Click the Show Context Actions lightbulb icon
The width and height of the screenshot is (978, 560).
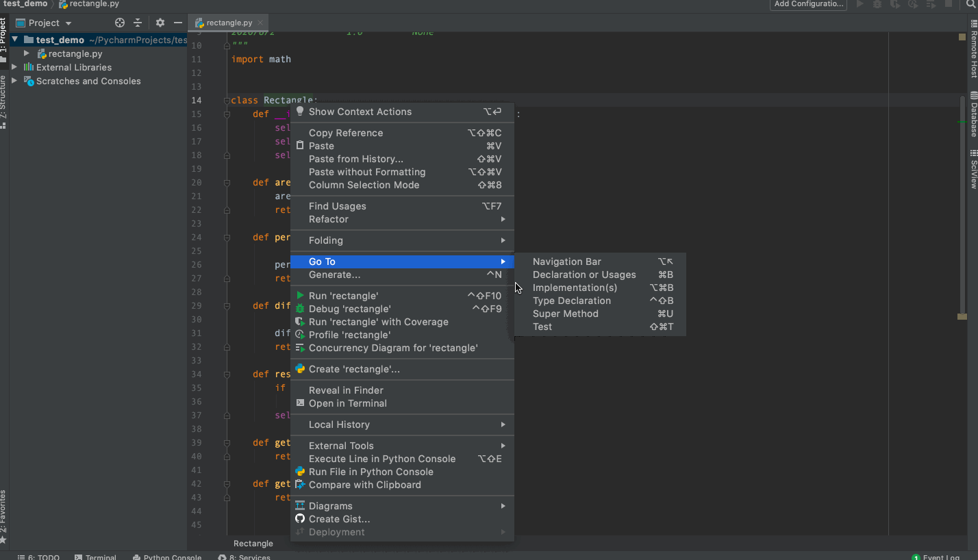(x=300, y=111)
